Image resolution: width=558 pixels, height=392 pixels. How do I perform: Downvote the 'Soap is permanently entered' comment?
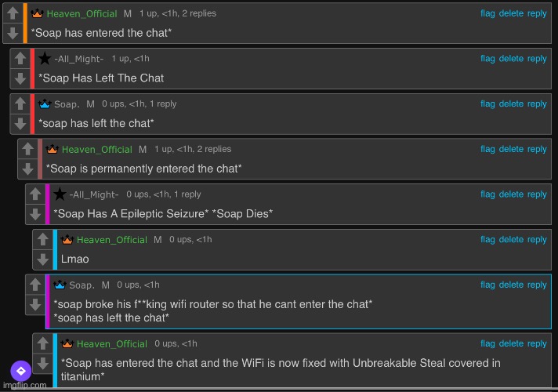tap(27, 169)
